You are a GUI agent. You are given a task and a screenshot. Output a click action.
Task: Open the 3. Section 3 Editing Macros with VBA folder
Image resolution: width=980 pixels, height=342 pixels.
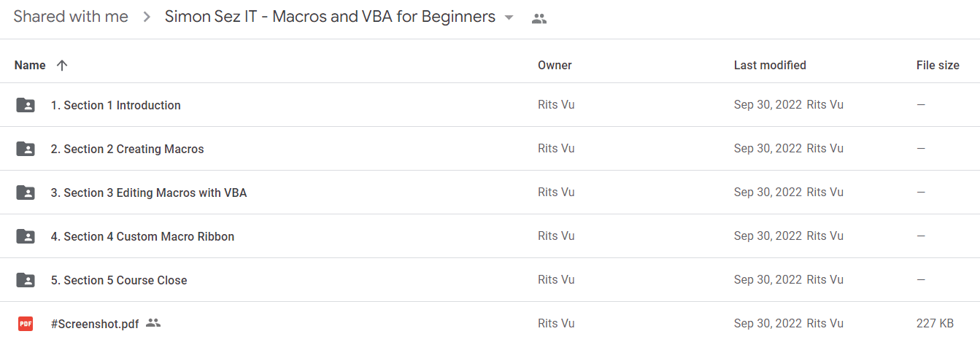click(149, 193)
